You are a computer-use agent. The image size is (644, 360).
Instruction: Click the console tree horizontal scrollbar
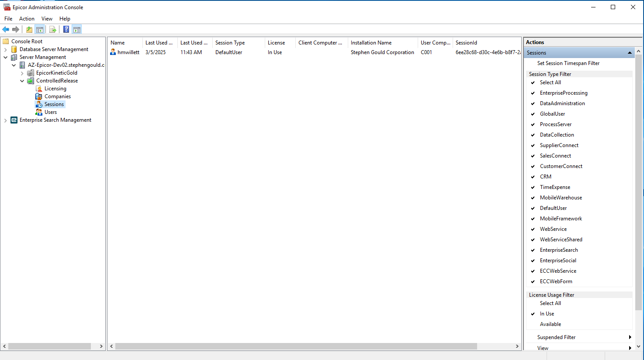click(49, 346)
